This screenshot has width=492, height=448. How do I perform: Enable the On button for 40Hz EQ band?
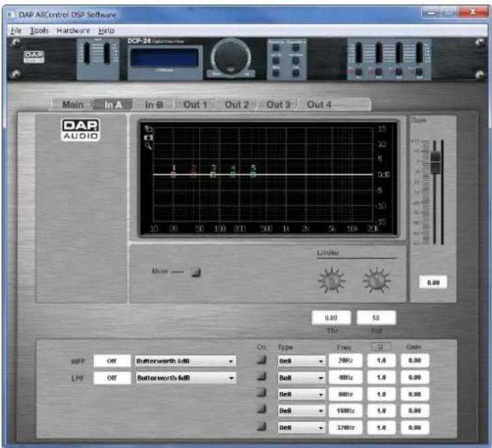click(x=261, y=376)
